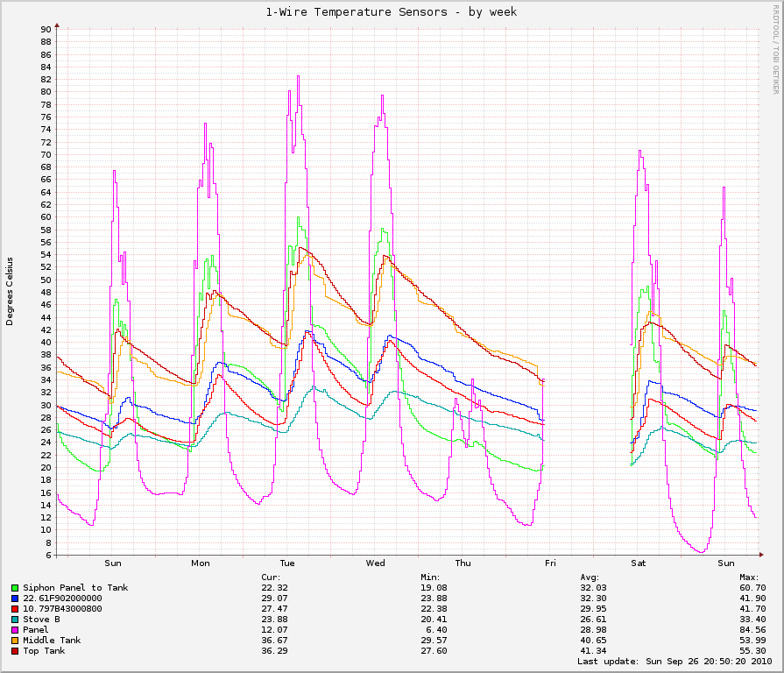Click the 'Degrees Celsius' axis label
This screenshot has height=673, width=784.
(x=10, y=292)
